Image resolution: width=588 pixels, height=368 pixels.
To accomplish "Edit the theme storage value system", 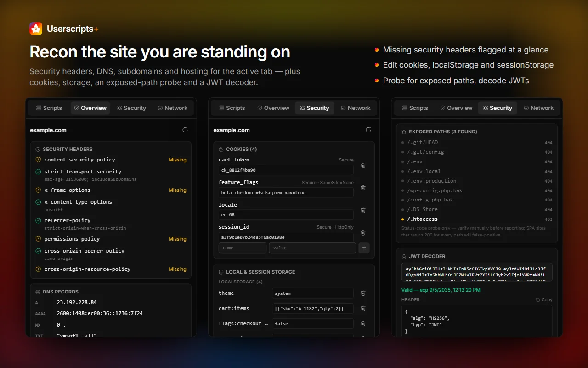I will click(313, 293).
